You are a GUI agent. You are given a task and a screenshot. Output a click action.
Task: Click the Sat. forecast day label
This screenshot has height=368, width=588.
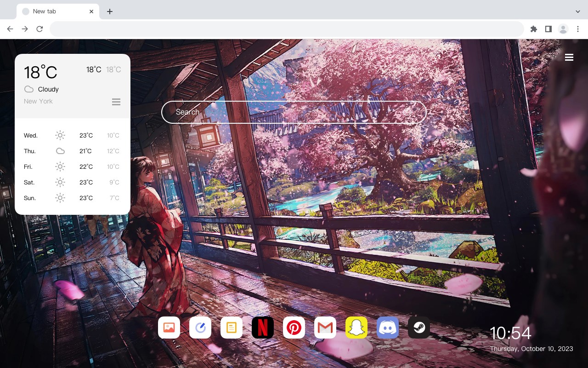tap(29, 182)
